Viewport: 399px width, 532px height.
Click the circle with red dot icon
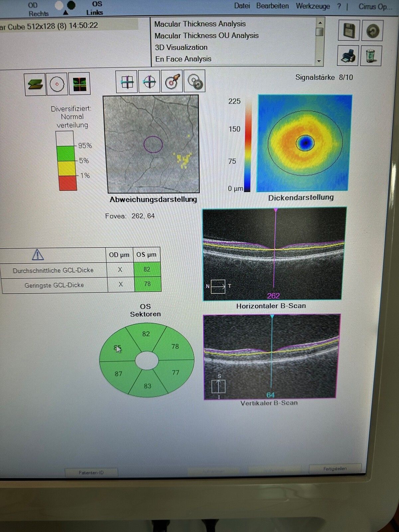(x=57, y=84)
